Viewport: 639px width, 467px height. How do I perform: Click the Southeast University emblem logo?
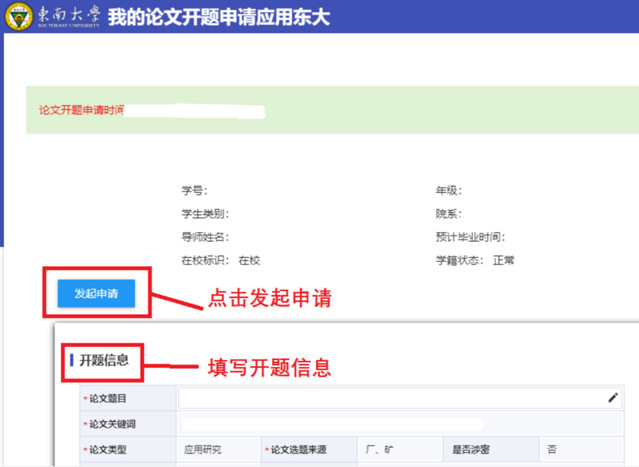pos(18,18)
